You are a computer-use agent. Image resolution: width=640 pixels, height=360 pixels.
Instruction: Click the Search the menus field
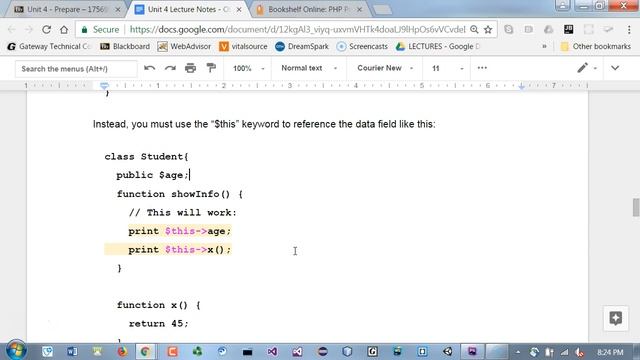tap(76, 69)
